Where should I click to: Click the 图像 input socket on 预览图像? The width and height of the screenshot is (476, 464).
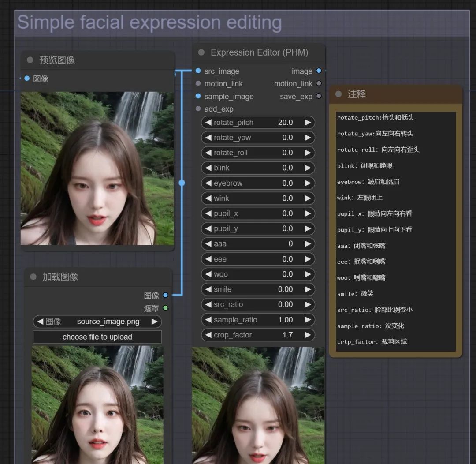tap(27, 79)
